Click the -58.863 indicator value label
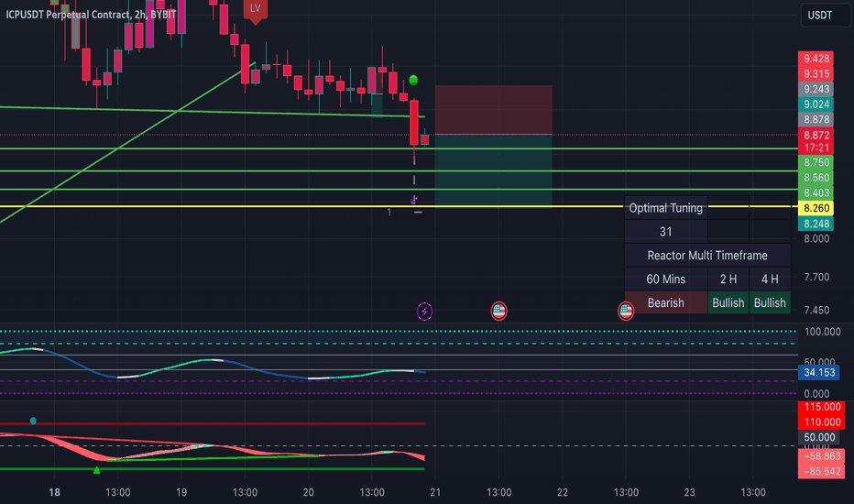Image resolution: width=854 pixels, height=504 pixels. pyautogui.click(x=821, y=456)
